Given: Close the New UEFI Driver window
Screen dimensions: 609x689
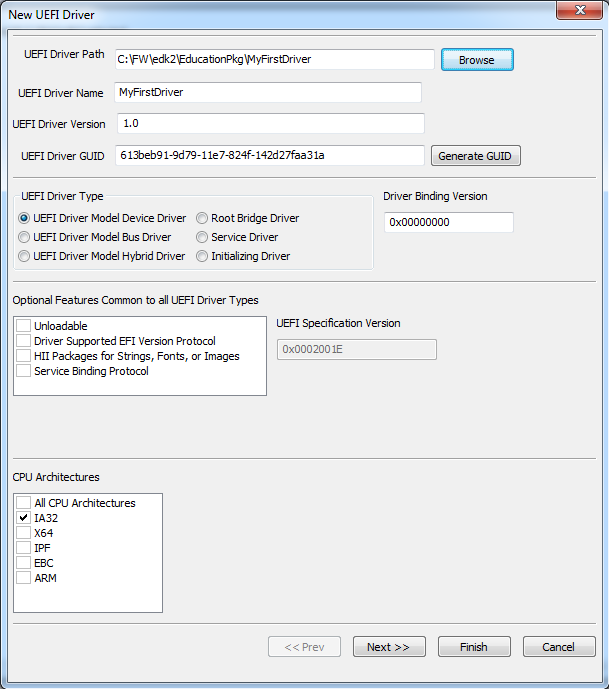Looking at the screenshot, I should (x=579, y=10).
